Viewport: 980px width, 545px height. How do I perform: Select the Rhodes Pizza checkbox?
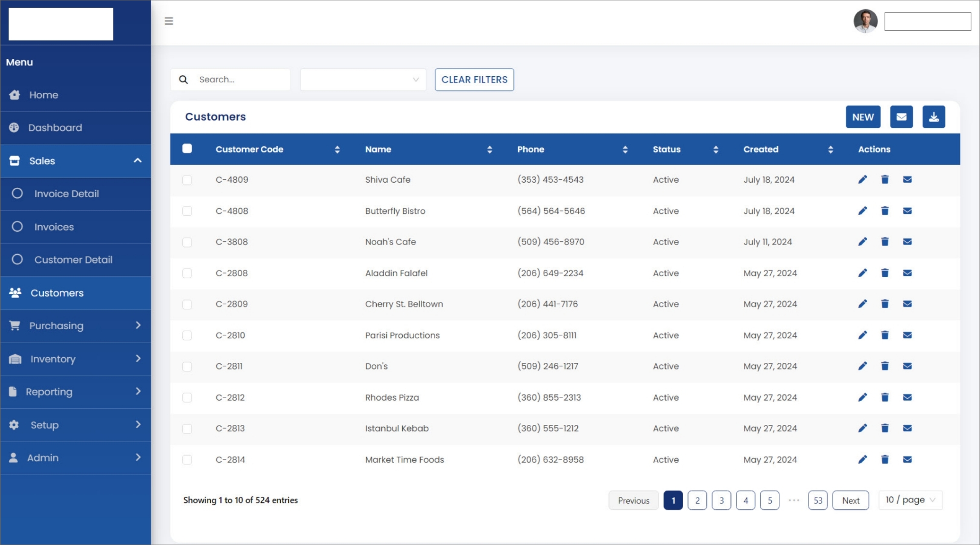pyautogui.click(x=187, y=398)
